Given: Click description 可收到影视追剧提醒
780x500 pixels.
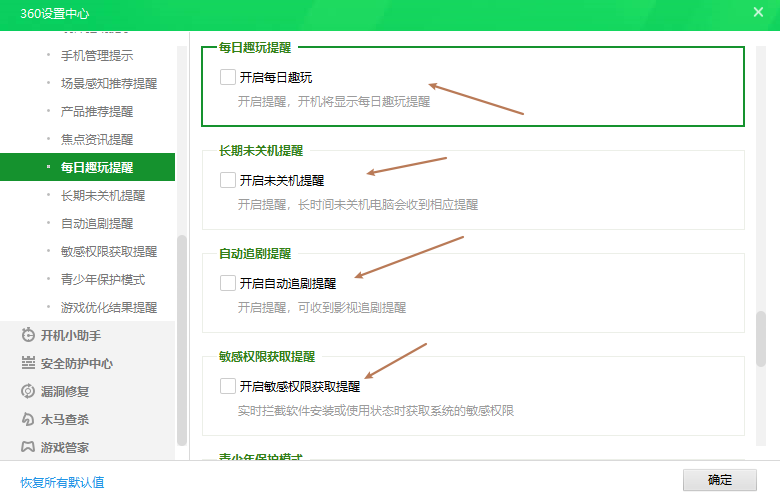Looking at the screenshot, I should [x=352, y=307].
